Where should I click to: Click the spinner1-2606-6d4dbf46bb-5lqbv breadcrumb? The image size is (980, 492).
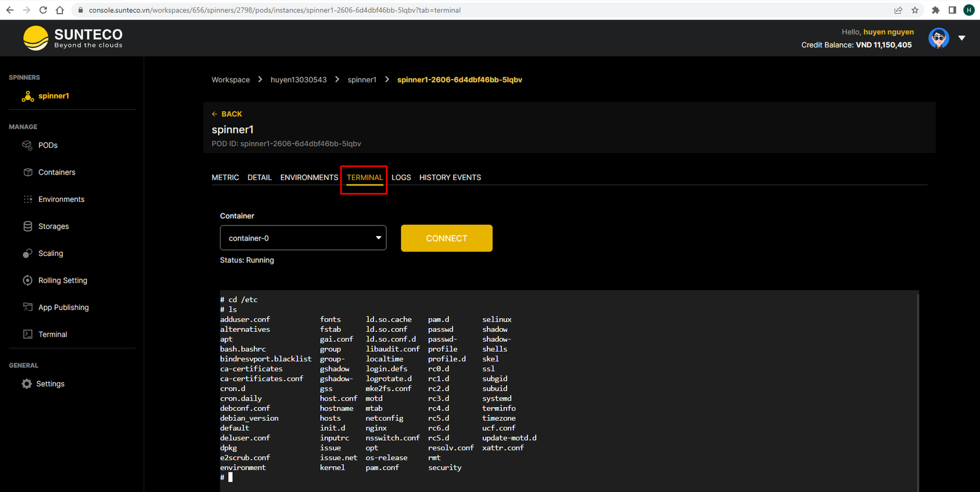[x=460, y=80]
